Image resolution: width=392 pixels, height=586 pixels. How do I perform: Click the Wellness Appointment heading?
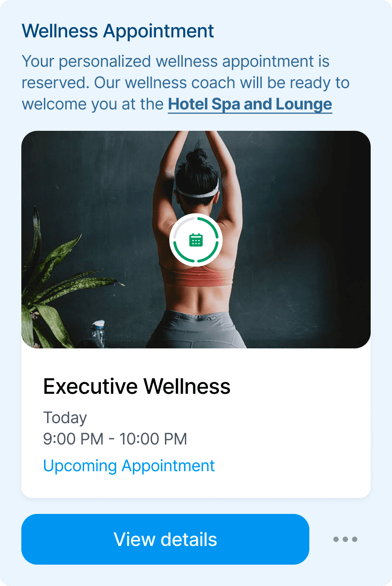pyautogui.click(x=118, y=31)
